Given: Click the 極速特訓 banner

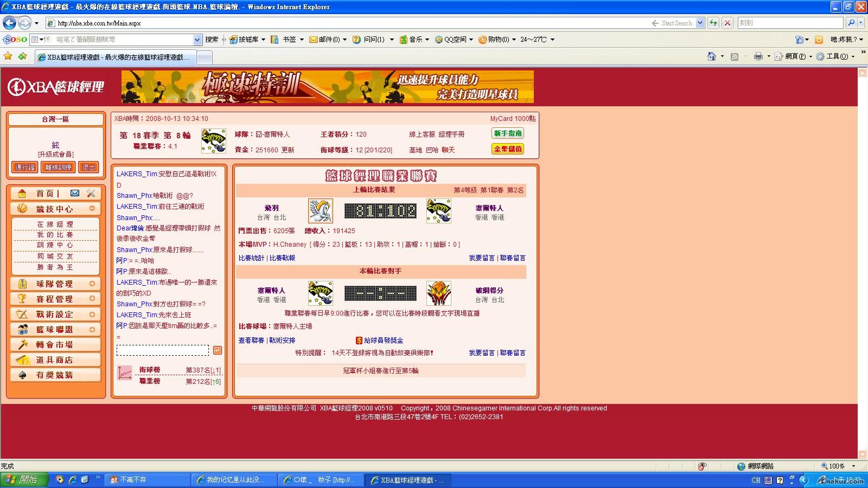Looking at the screenshot, I should [328, 87].
